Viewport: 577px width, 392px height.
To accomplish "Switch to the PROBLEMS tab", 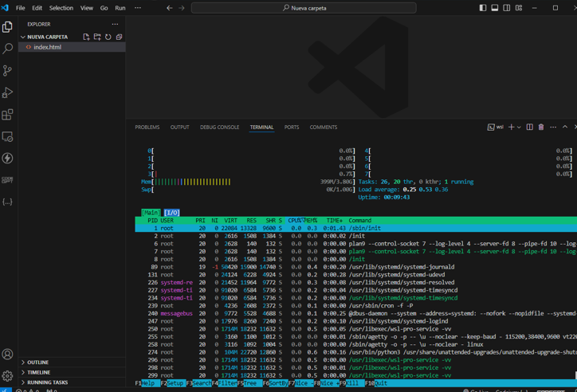I will coord(147,127).
